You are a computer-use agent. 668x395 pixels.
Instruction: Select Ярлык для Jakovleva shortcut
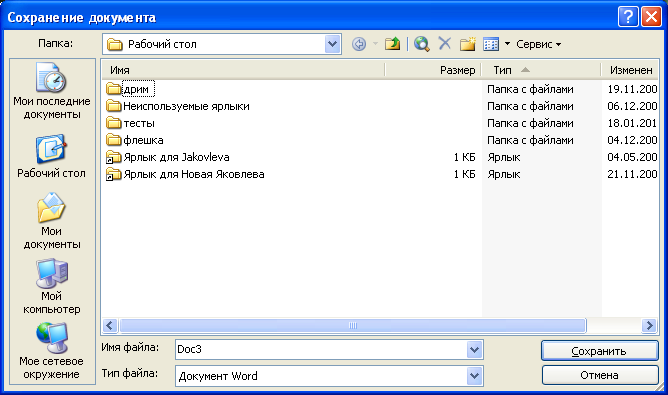click(x=176, y=157)
